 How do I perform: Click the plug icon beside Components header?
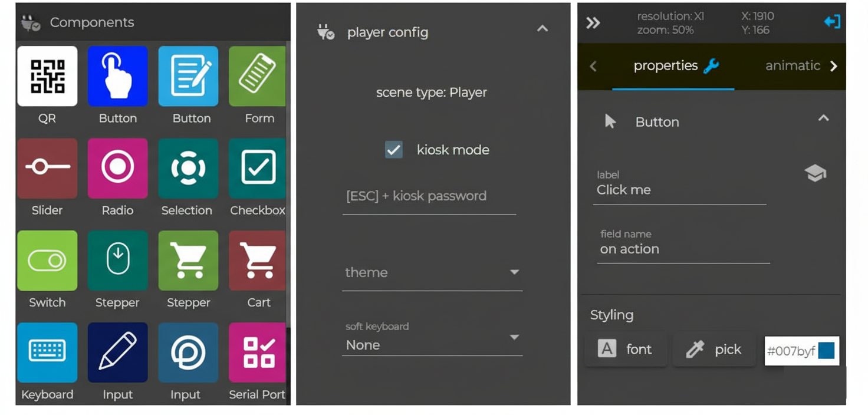31,23
